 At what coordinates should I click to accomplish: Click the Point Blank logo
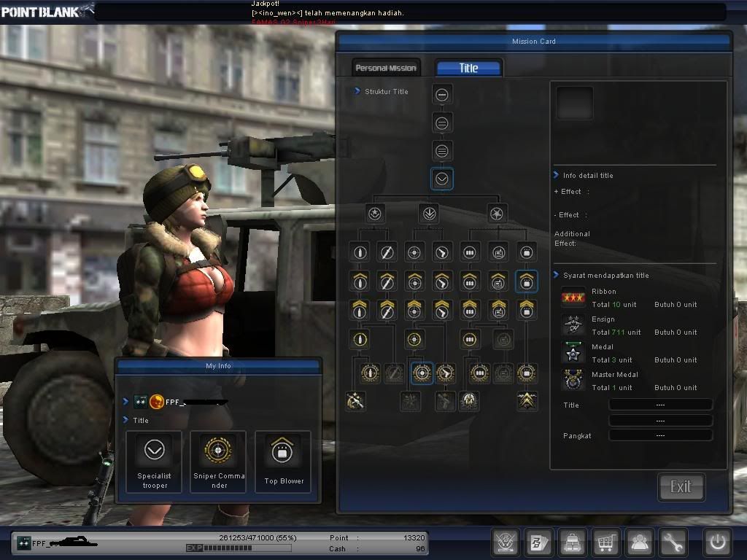(47, 10)
